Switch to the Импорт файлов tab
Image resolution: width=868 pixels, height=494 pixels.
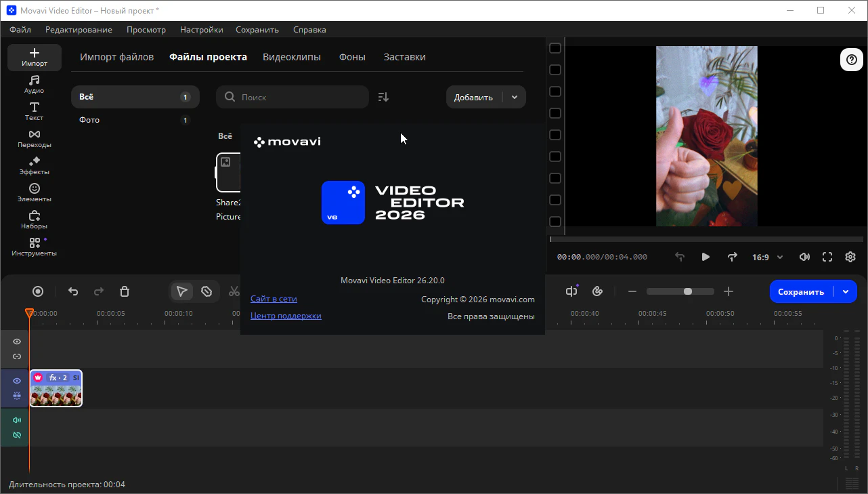point(117,57)
